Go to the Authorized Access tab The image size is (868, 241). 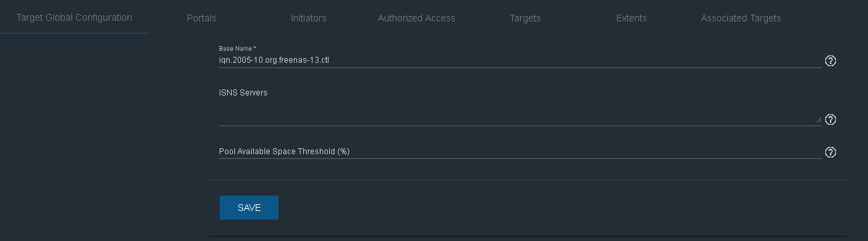click(417, 18)
